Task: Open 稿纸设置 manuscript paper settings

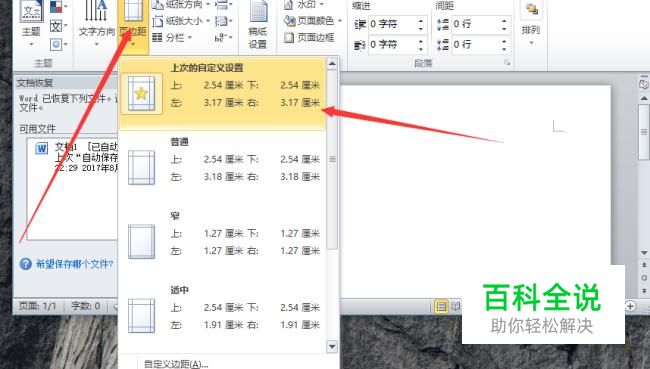Action: click(258, 25)
